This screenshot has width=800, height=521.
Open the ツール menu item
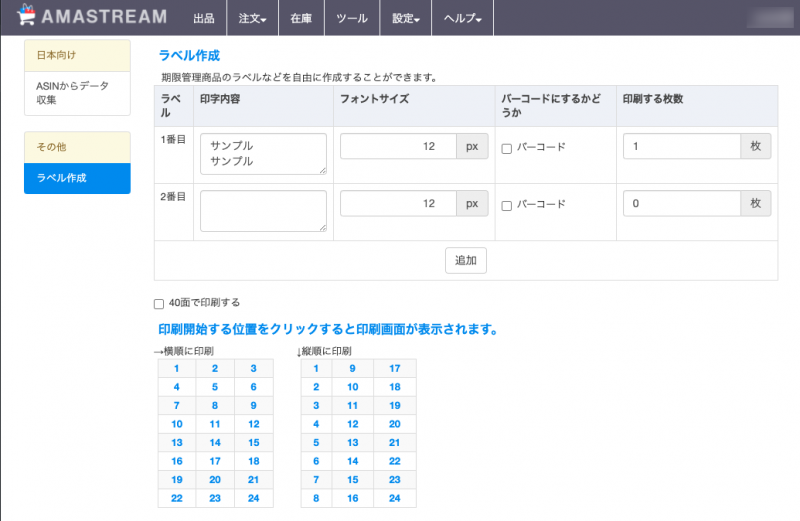pyautogui.click(x=352, y=18)
